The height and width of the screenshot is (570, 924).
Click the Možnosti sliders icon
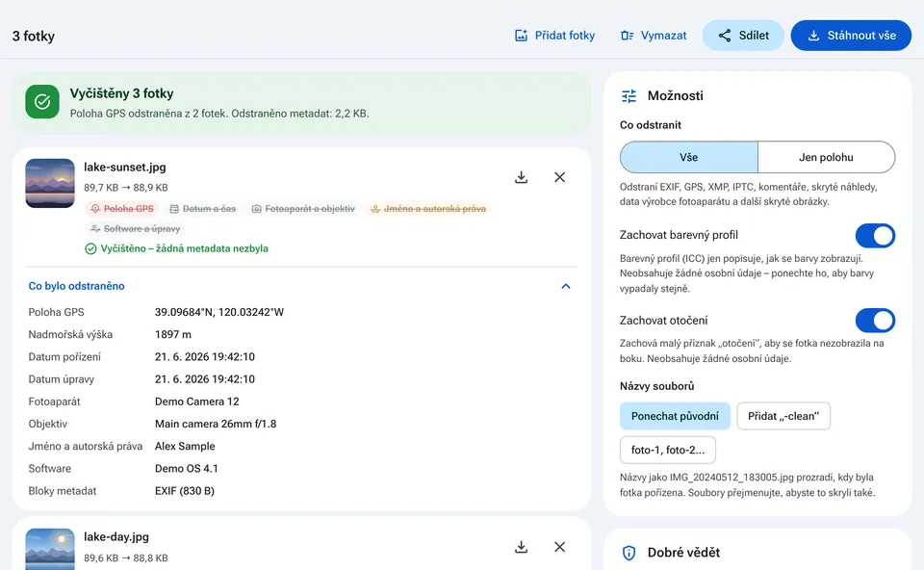[629, 96]
